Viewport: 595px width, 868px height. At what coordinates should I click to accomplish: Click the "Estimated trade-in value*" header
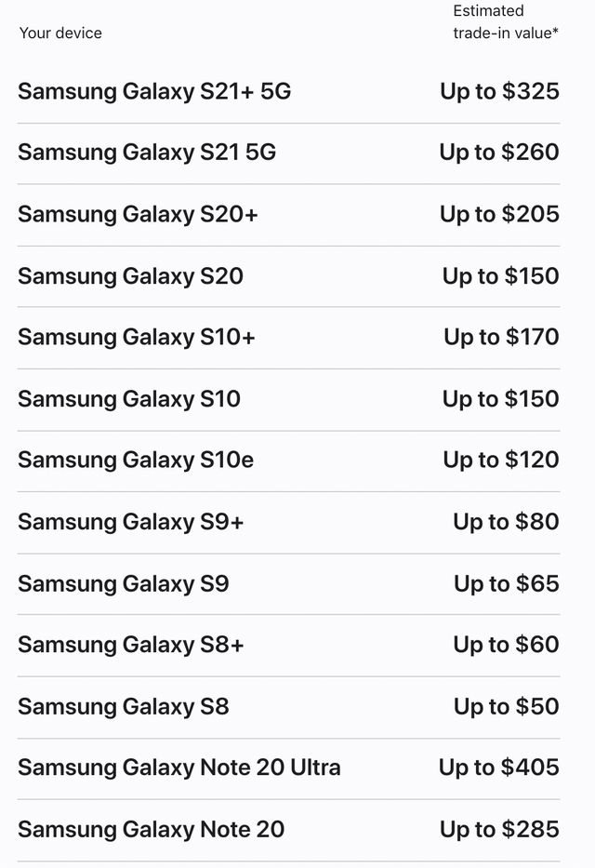click(506, 22)
